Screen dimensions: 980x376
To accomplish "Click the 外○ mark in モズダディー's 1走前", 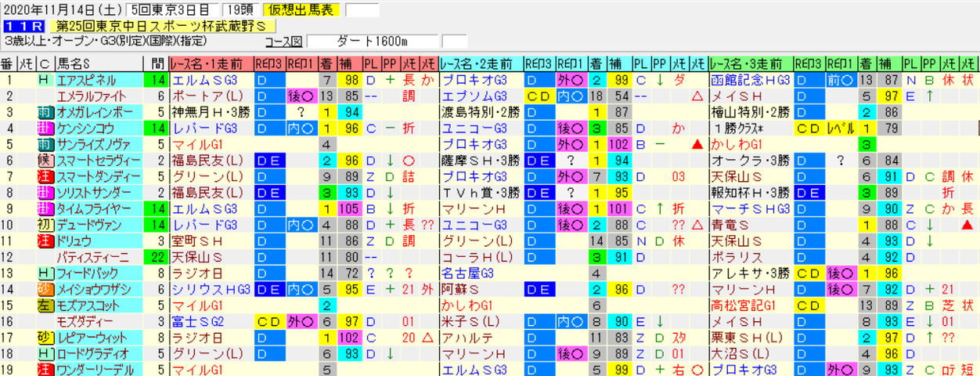I will 301,321.
